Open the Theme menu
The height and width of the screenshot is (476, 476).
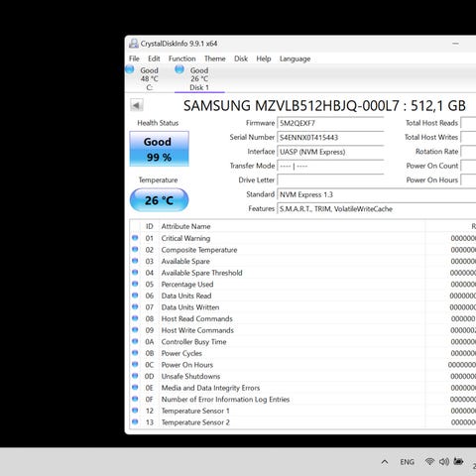215,59
